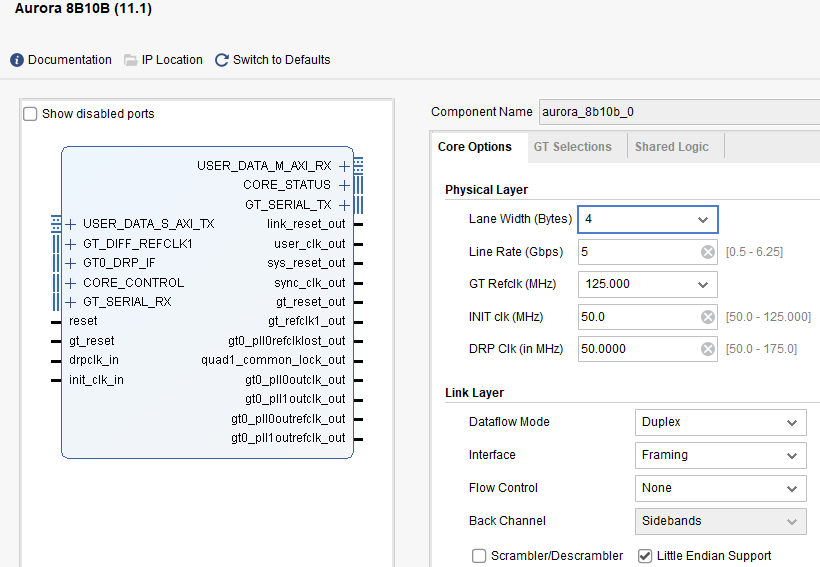
Task: Enable Show disabled ports checkbox
Action: point(30,114)
